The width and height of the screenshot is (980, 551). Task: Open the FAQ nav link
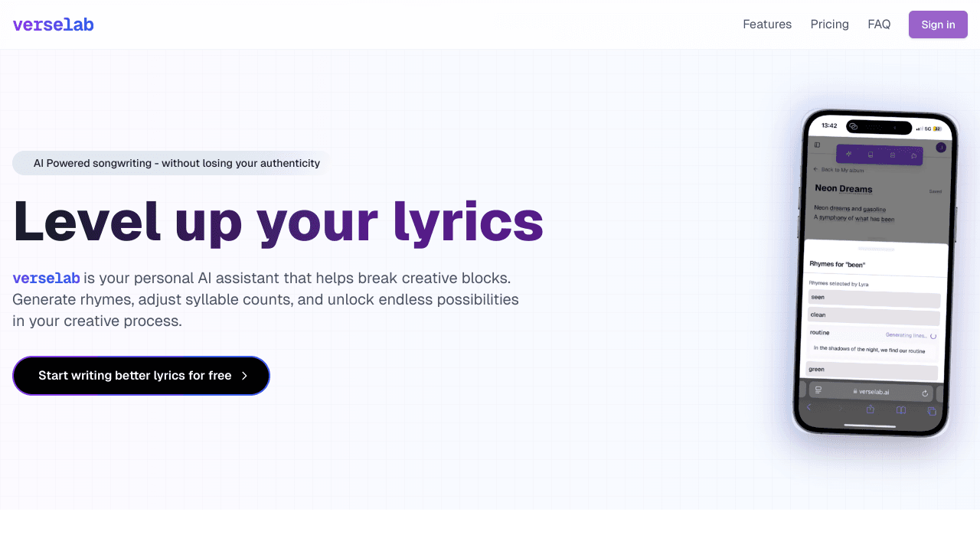(879, 24)
